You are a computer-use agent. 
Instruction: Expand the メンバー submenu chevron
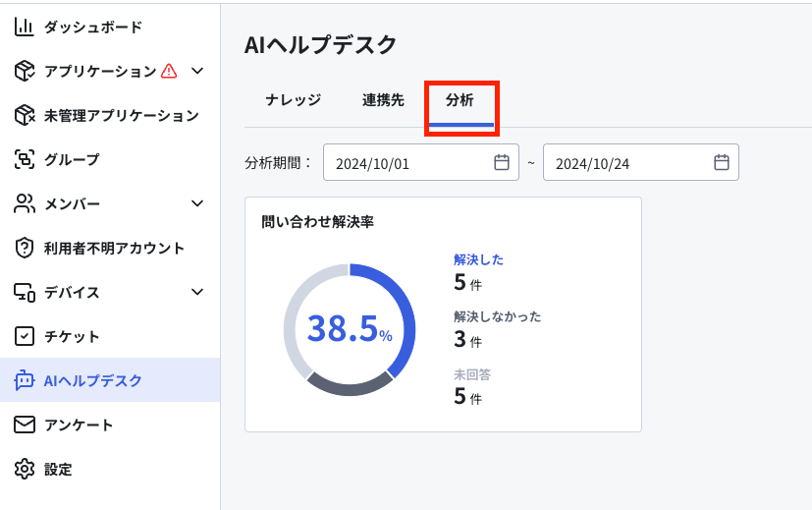[x=197, y=203]
